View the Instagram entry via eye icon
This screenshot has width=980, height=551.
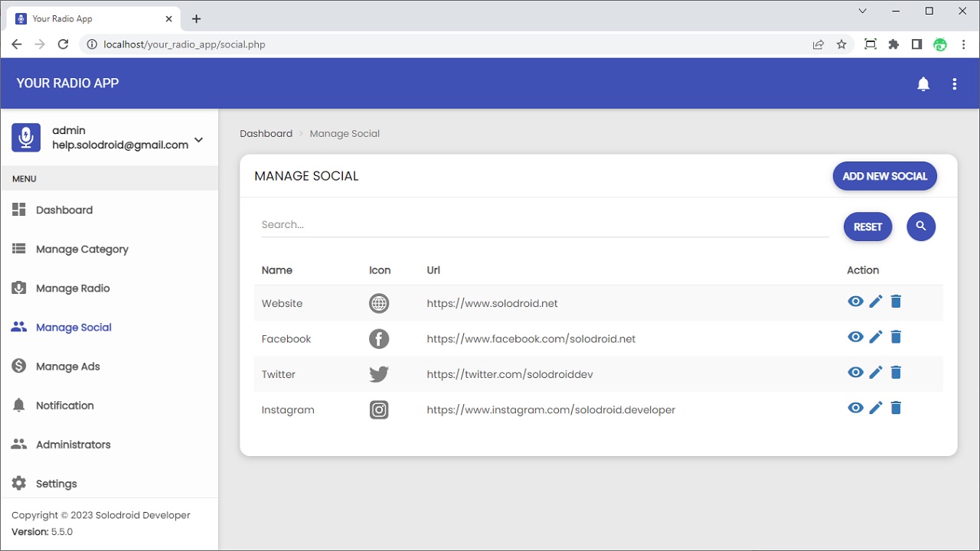(x=855, y=408)
